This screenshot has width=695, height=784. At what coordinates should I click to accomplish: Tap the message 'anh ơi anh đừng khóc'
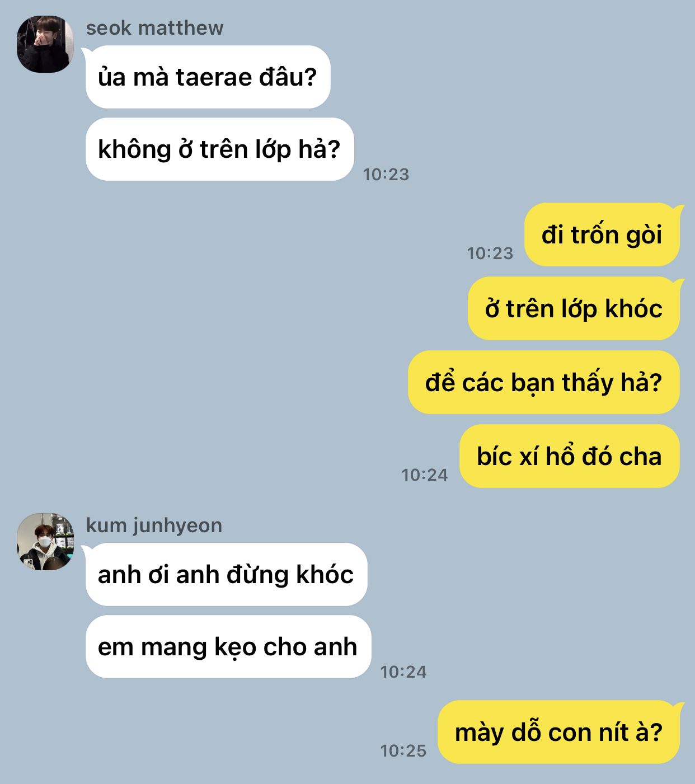coord(226,575)
